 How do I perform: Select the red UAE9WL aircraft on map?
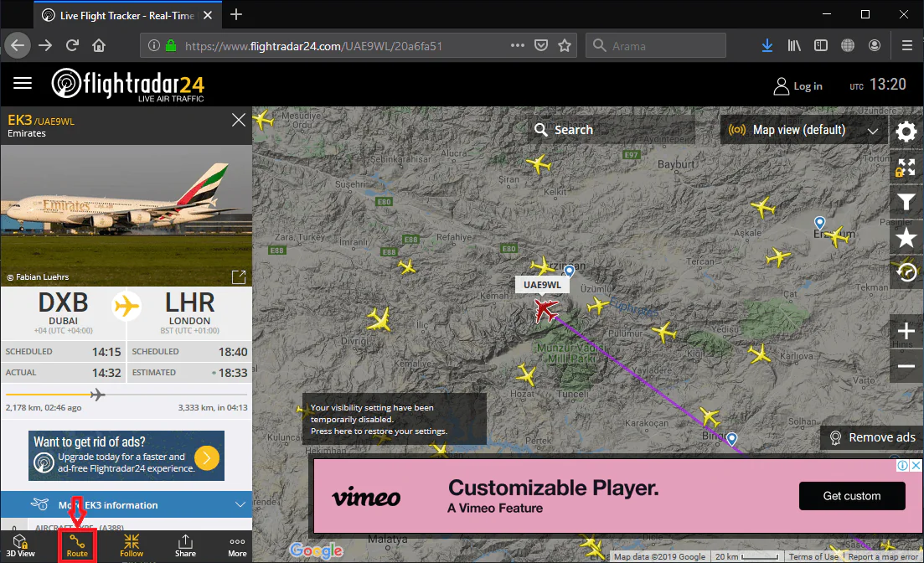545,310
